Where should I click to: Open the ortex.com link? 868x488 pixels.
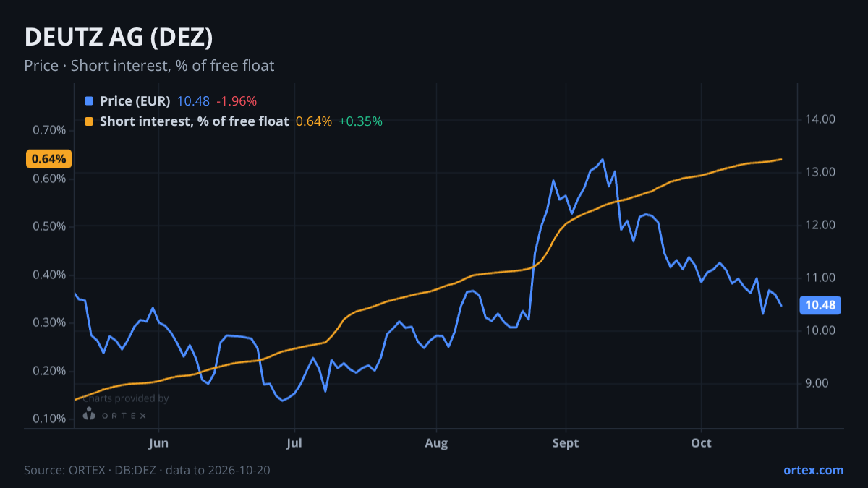813,470
